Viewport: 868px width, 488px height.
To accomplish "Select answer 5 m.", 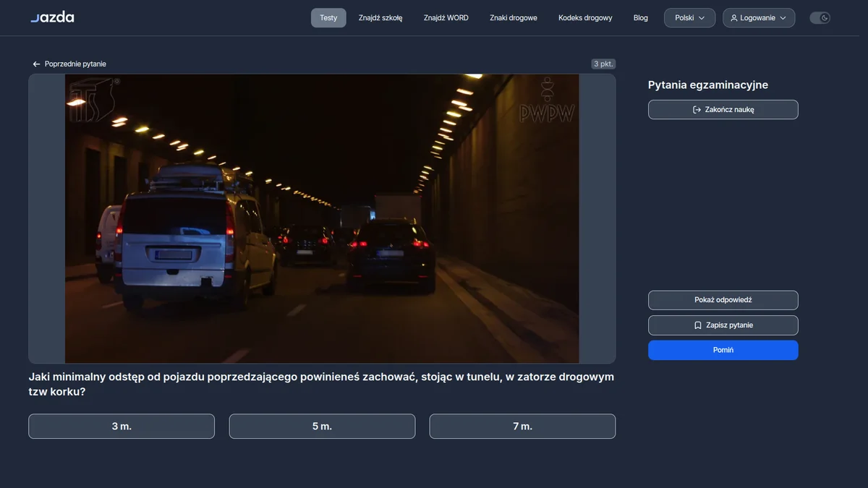I will tap(322, 427).
